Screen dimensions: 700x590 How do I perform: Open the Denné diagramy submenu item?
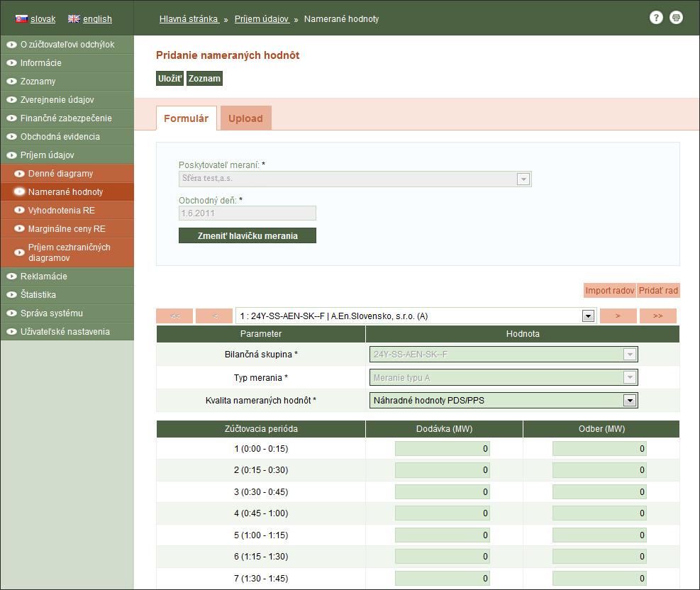67,174
